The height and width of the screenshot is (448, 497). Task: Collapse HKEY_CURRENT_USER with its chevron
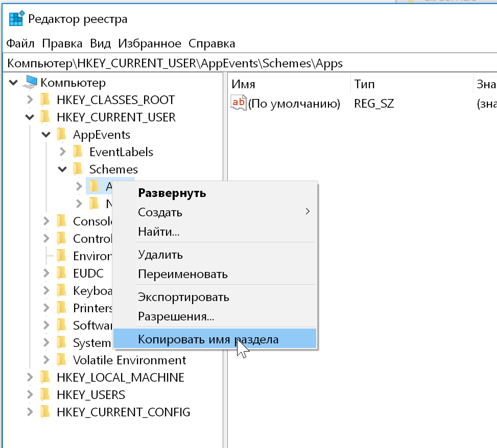tap(30, 117)
